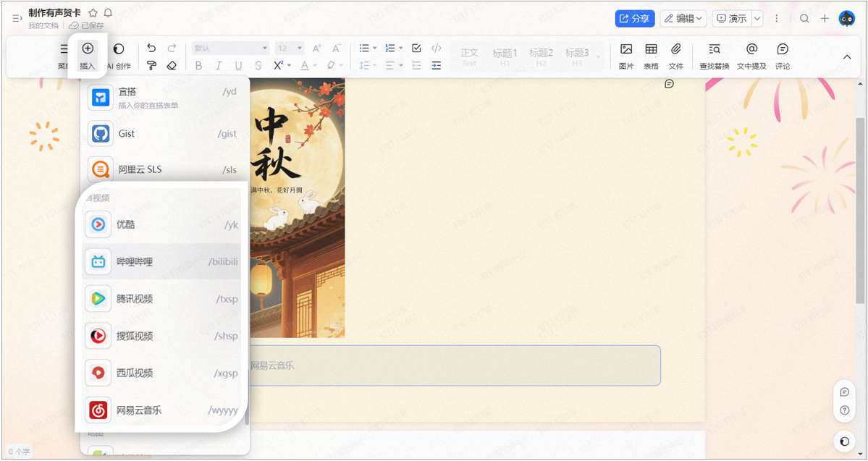This screenshot has height=461, width=868.
Task: Open the Mid-Autumn poster image
Action: [298, 208]
